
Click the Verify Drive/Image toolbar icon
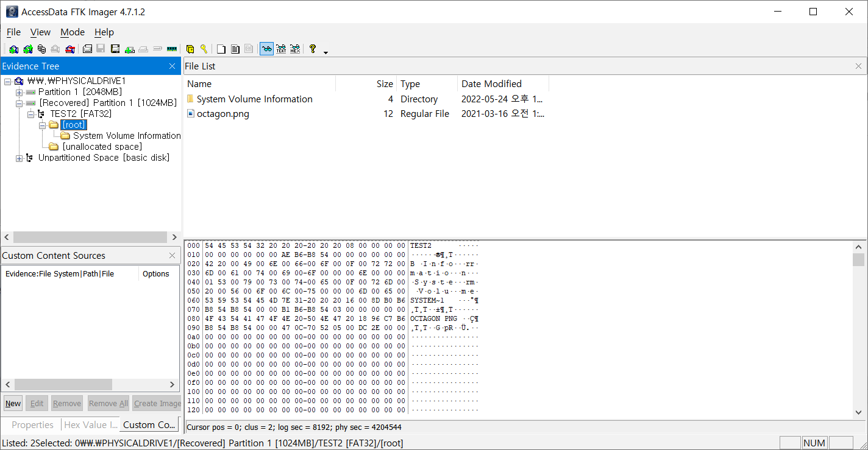coord(157,49)
